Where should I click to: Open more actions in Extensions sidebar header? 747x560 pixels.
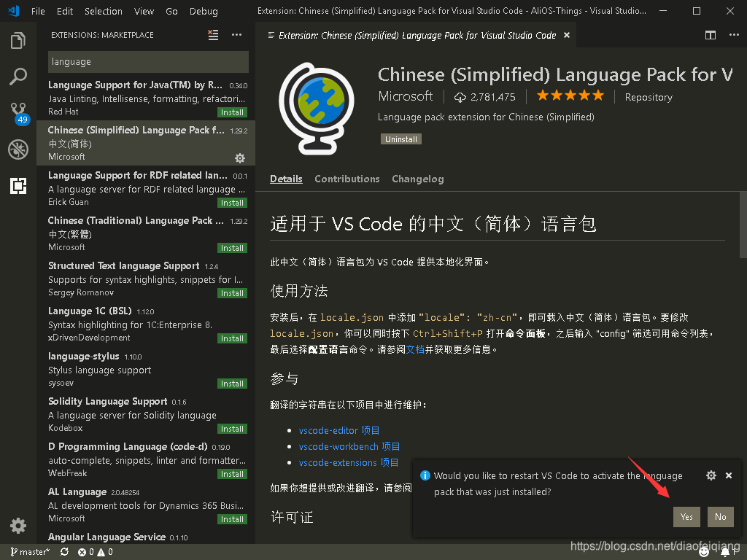click(x=236, y=35)
